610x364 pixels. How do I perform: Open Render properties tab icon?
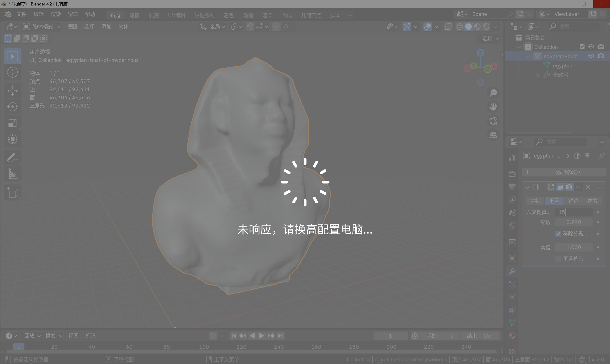click(512, 174)
